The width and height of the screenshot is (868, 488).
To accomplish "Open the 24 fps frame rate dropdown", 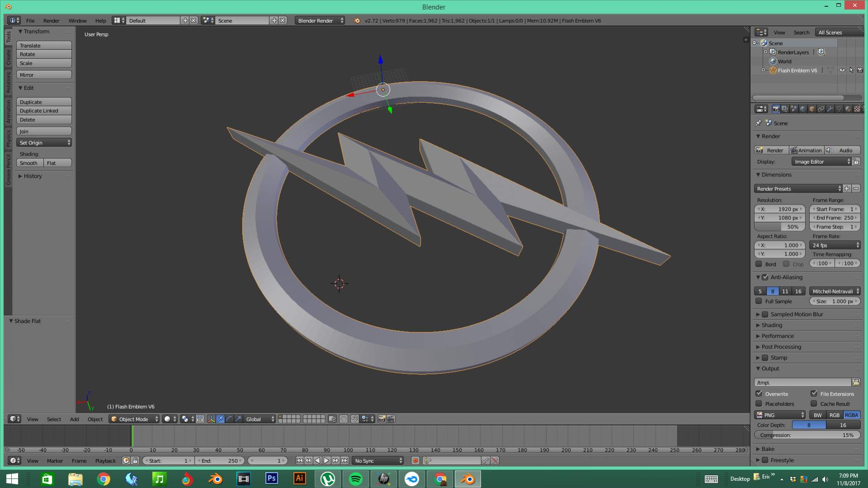I will click(835, 245).
